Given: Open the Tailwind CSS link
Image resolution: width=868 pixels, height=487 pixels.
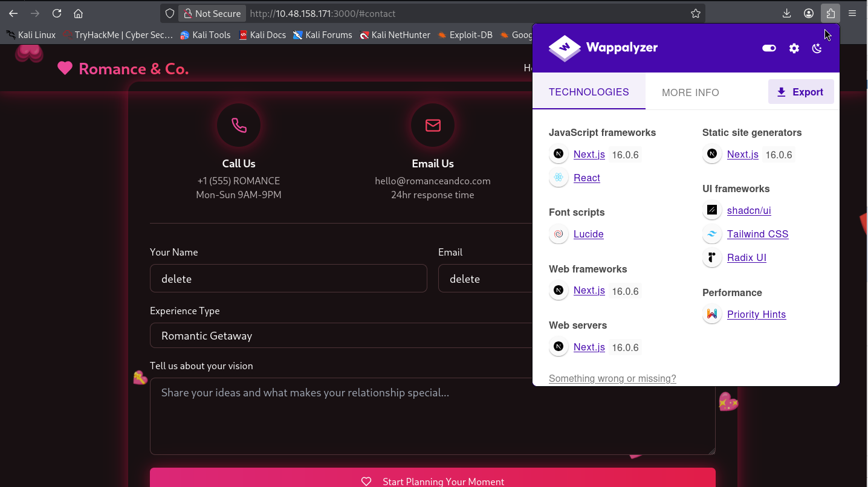Looking at the screenshot, I should tap(757, 234).
